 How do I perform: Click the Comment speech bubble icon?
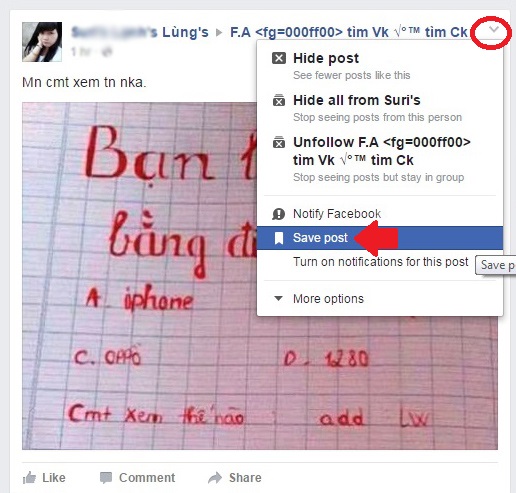click(106, 478)
